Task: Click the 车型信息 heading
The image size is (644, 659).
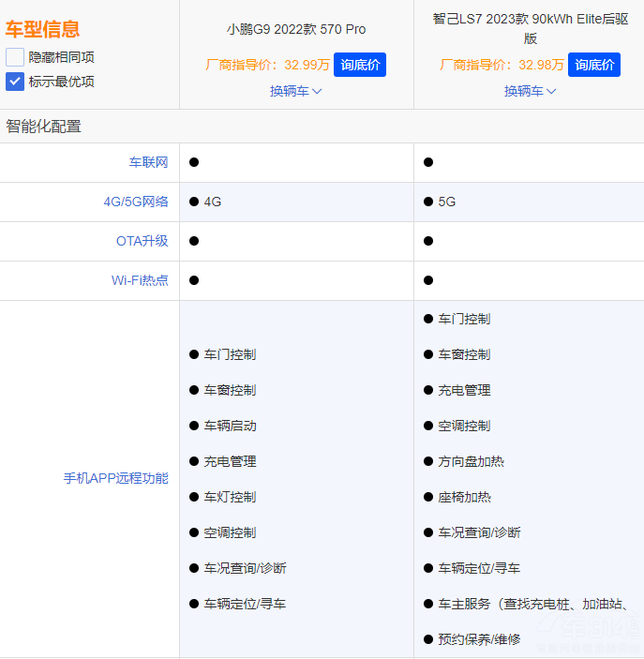Action: point(43,29)
